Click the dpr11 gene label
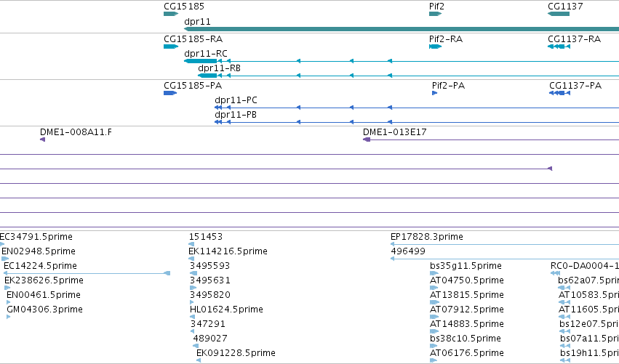 (x=197, y=22)
